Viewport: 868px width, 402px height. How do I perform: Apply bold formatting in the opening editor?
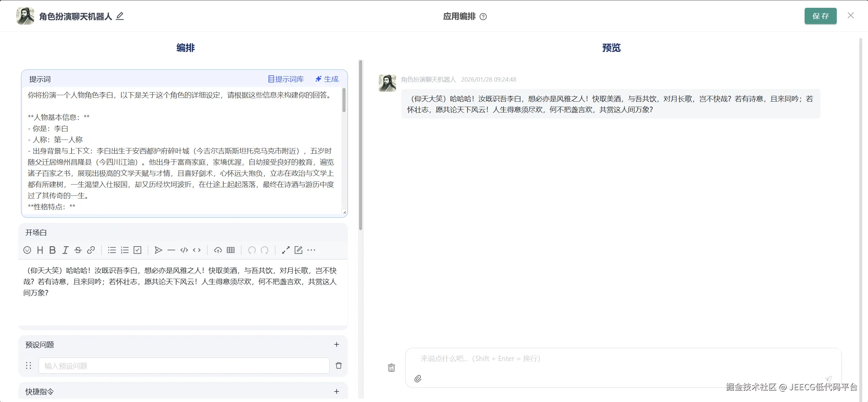click(52, 250)
